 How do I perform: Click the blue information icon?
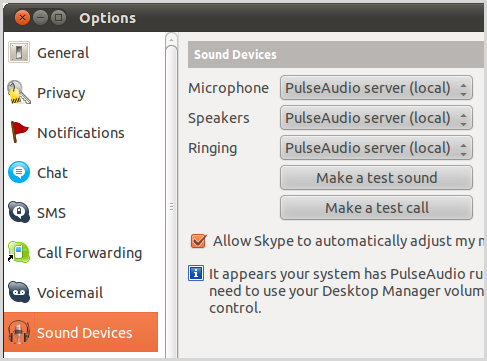196,273
